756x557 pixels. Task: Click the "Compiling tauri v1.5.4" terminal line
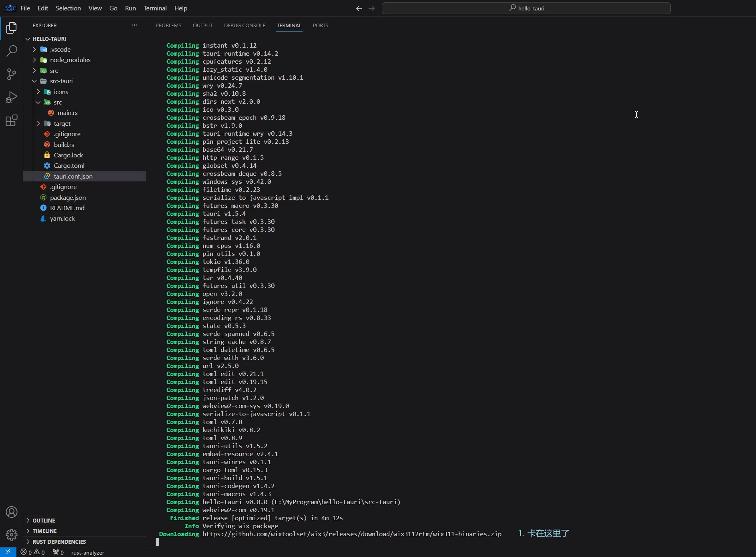click(x=206, y=214)
